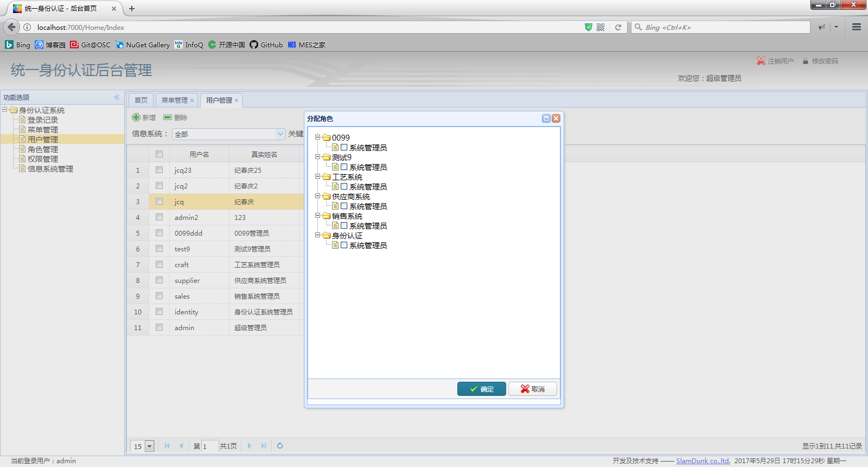Screen dimensions: 868x467
Task: Go to the last page of the grid
Action: point(264,446)
